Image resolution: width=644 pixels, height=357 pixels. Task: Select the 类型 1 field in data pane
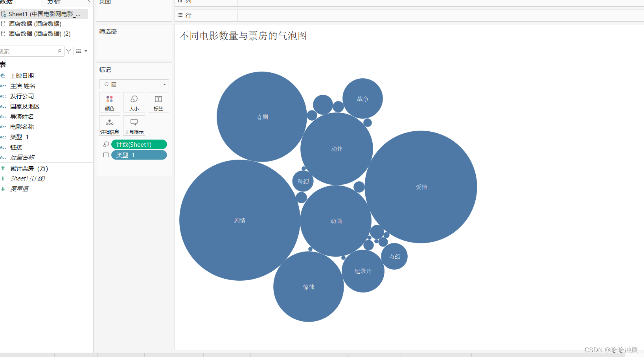click(x=19, y=137)
